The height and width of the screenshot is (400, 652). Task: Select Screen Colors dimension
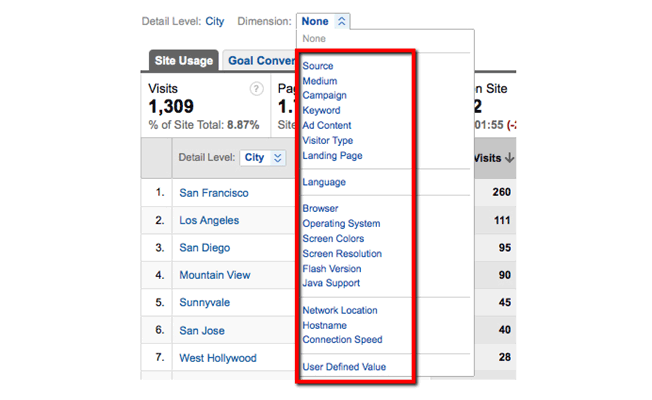[x=333, y=239]
